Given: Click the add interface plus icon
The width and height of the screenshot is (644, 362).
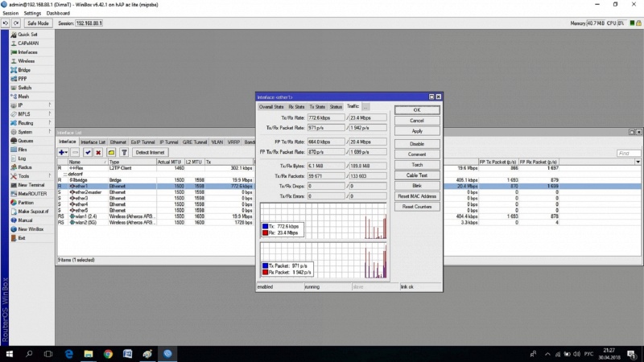Looking at the screenshot, I should tap(63, 152).
